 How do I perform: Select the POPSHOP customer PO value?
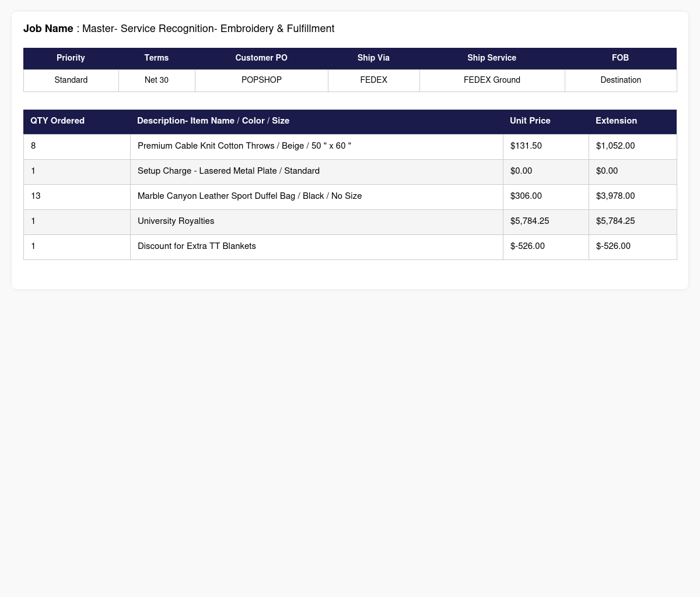pyautogui.click(x=261, y=80)
